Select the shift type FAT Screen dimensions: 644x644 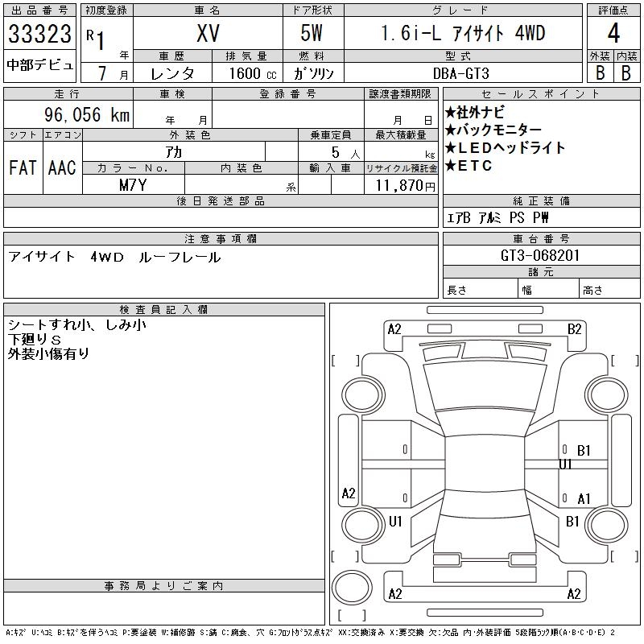coord(23,167)
